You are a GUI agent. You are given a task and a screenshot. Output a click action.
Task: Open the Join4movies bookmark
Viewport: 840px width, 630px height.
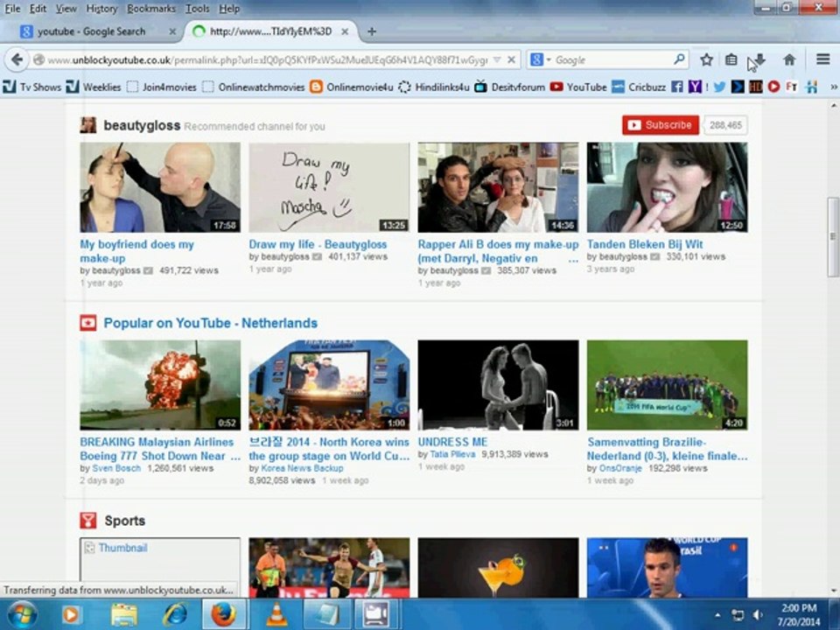pos(162,87)
